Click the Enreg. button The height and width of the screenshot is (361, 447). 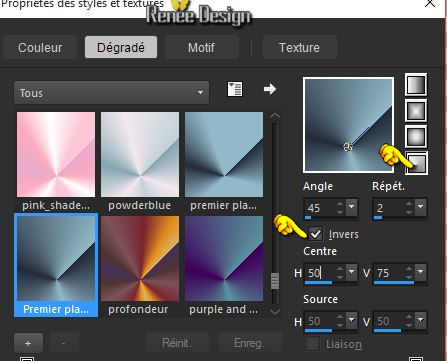(x=249, y=343)
